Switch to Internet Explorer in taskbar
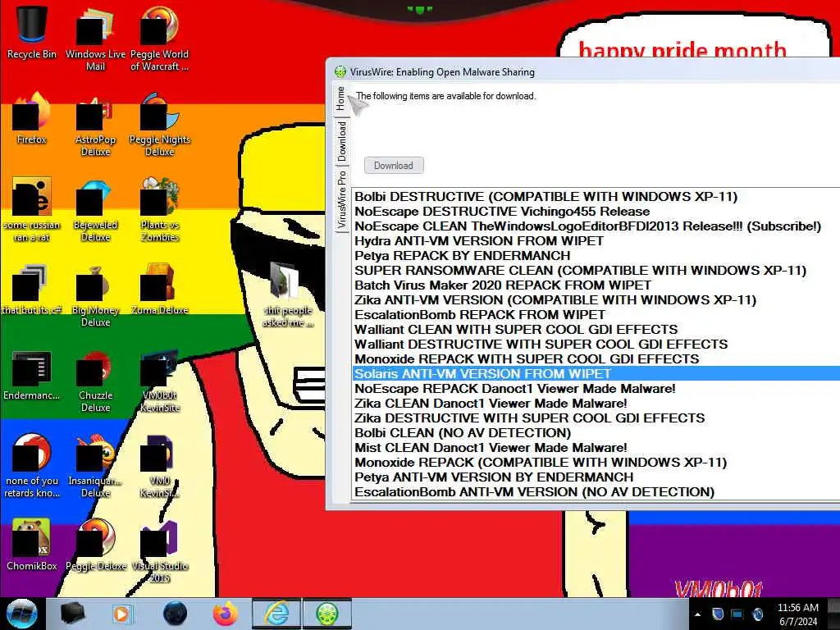This screenshot has width=840, height=630. point(276,614)
